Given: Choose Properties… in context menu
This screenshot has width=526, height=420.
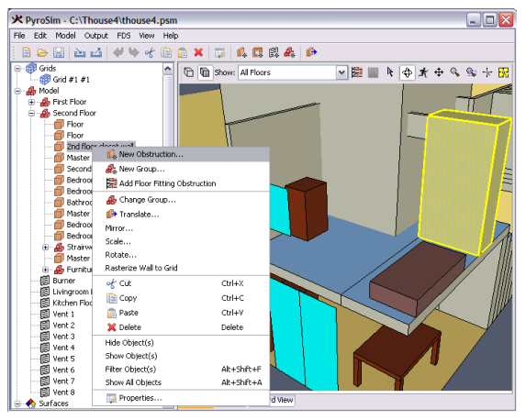Looking at the screenshot, I should 181,398.
